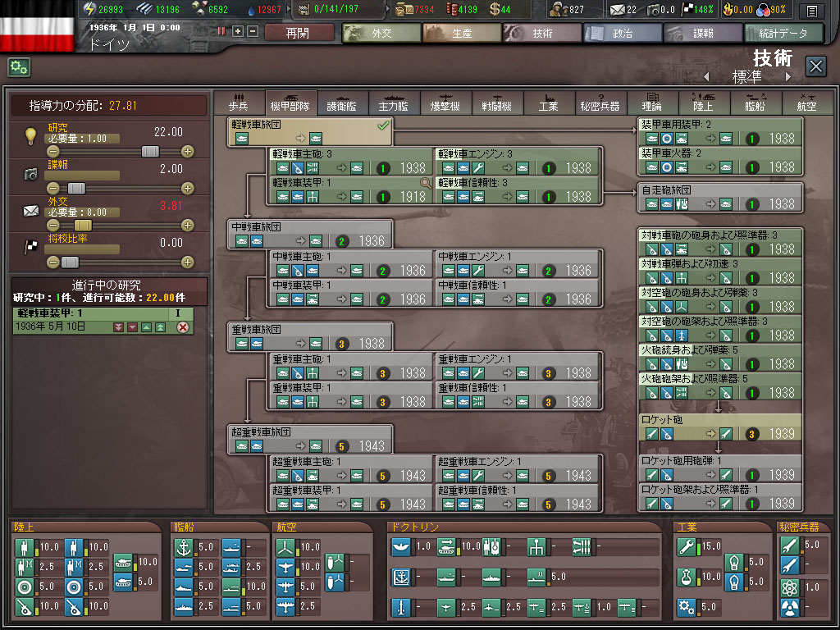Move queued research to top of list
The width and height of the screenshot is (840, 630).
click(161, 327)
